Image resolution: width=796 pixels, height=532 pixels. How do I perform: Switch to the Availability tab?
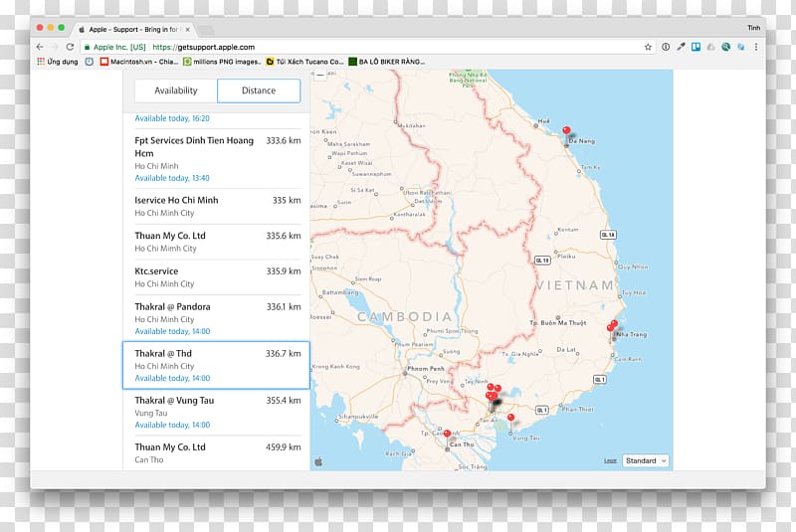[x=176, y=90]
